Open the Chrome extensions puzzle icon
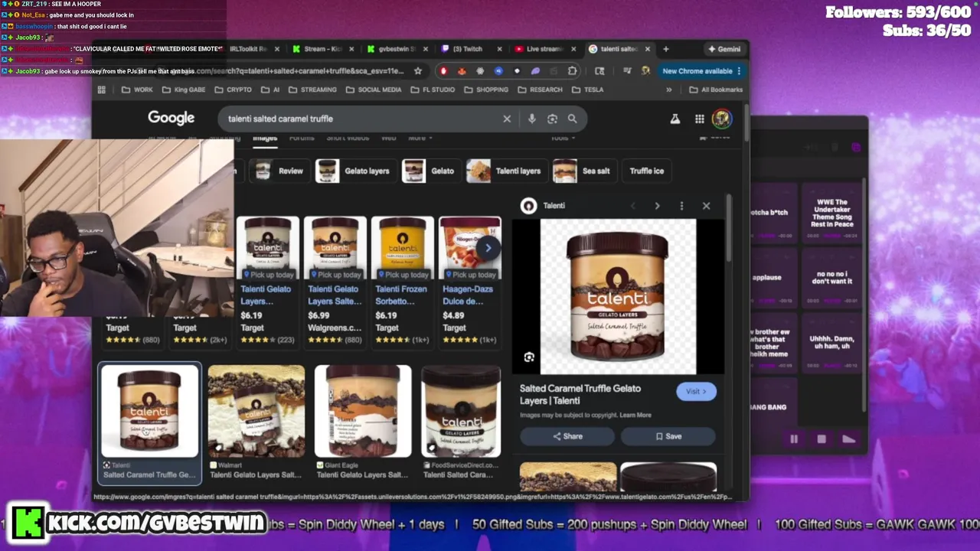 pos(572,71)
